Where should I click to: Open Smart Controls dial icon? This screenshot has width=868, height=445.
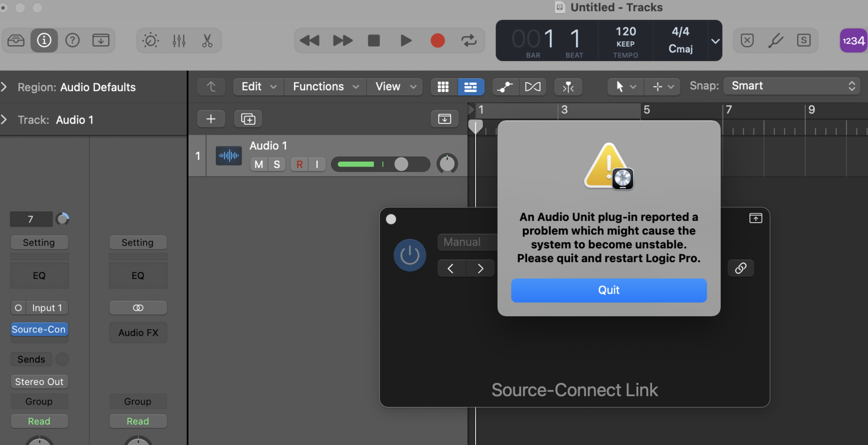[150, 40]
